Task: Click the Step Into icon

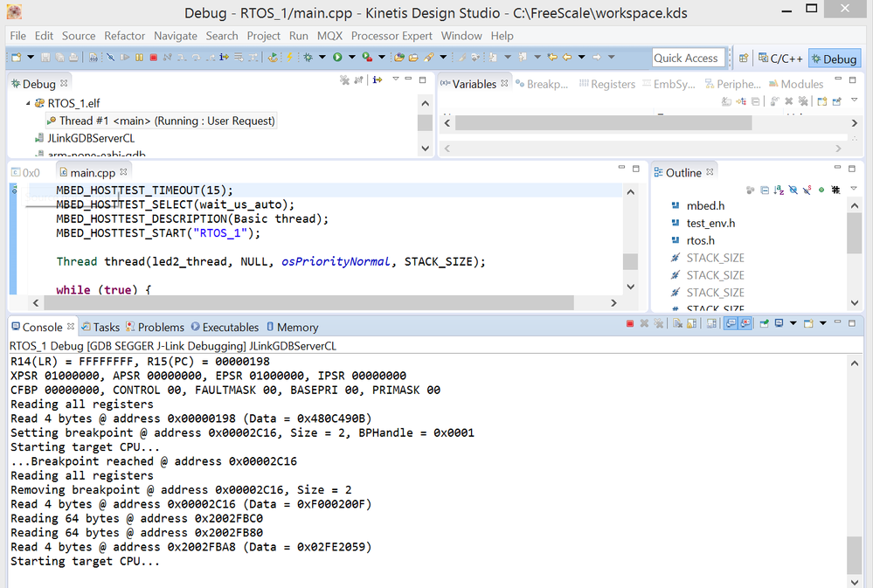Action: click(182, 59)
